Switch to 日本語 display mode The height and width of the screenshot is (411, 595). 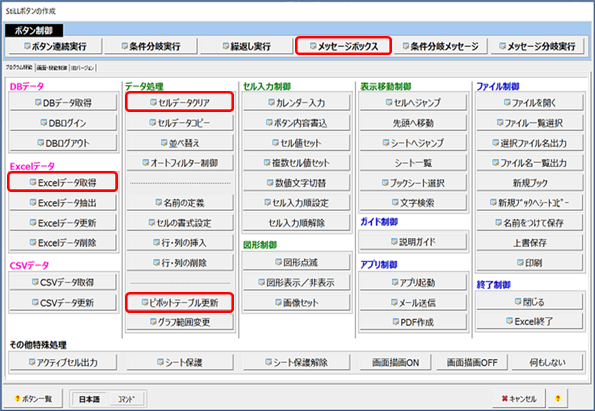pos(89,399)
